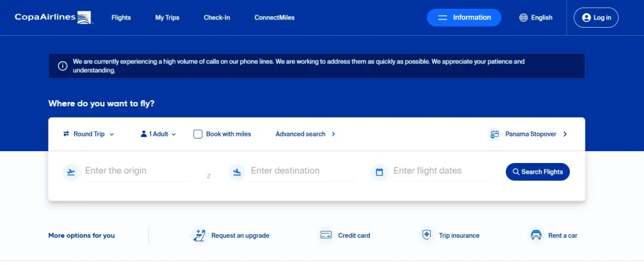The height and width of the screenshot is (265, 644).
Task: Click the Request an upgrade seat icon
Action: [199, 235]
